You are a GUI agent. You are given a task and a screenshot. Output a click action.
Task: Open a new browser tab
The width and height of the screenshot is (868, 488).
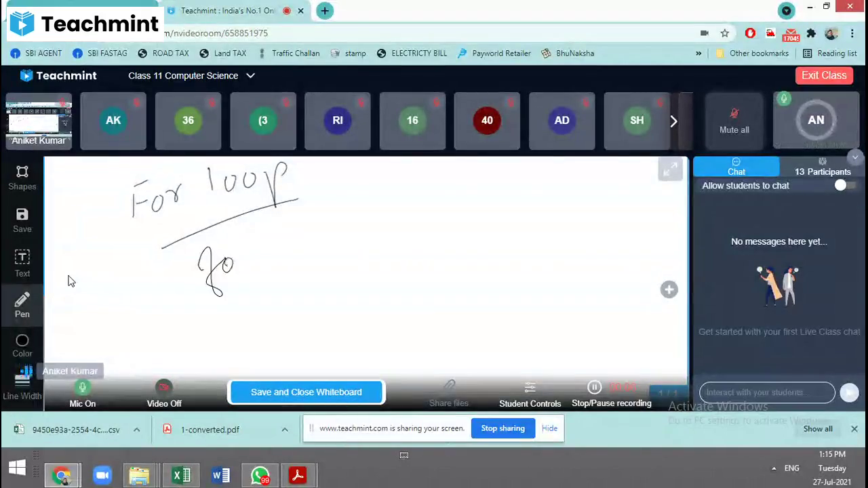(325, 11)
